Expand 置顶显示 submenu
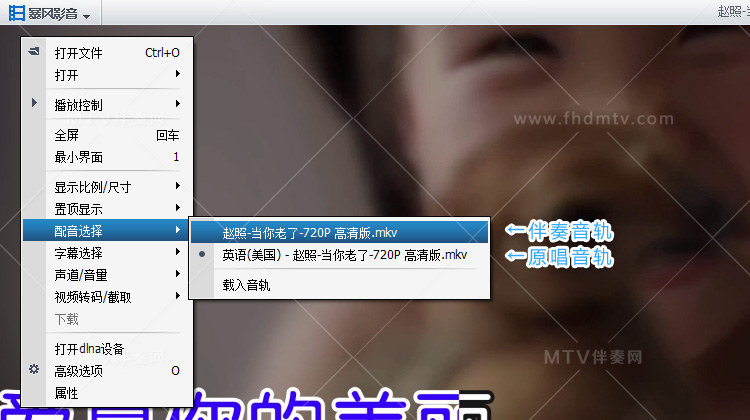Viewport: 750px width, 420px height. click(x=108, y=209)
